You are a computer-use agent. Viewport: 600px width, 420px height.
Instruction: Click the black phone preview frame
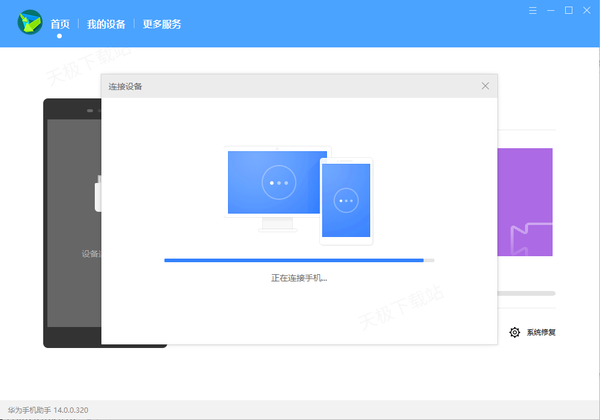pyautogui.click(x=72, y=222)
